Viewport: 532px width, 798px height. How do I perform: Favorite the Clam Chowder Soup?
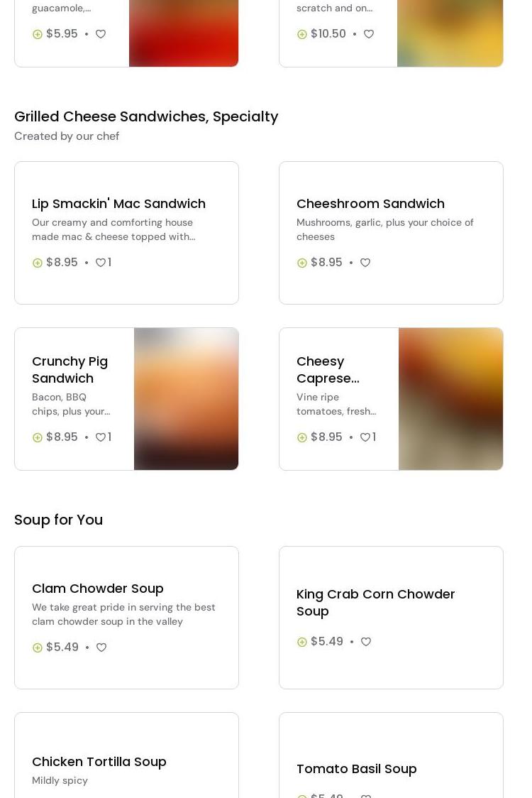coord(101,647)
